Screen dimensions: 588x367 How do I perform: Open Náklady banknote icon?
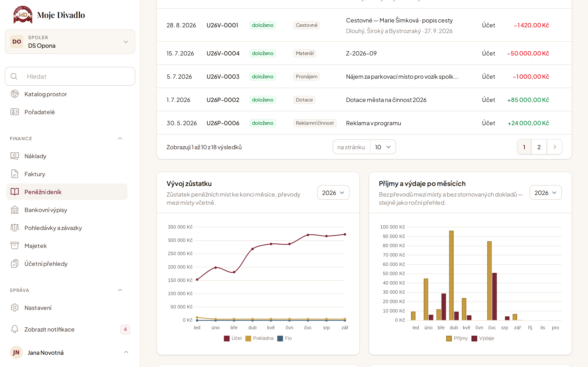click(x=14, y=156)
